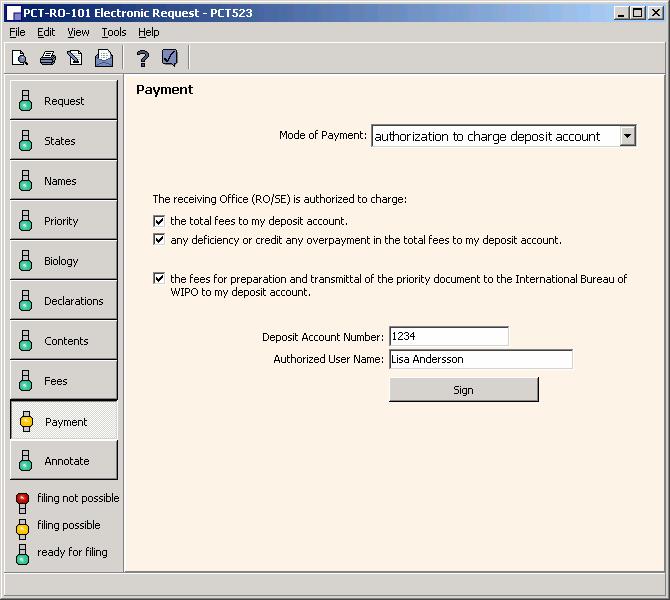Click the green status light on Request
This screenshot has width=670, height=600.
click(x=25, y=100)
